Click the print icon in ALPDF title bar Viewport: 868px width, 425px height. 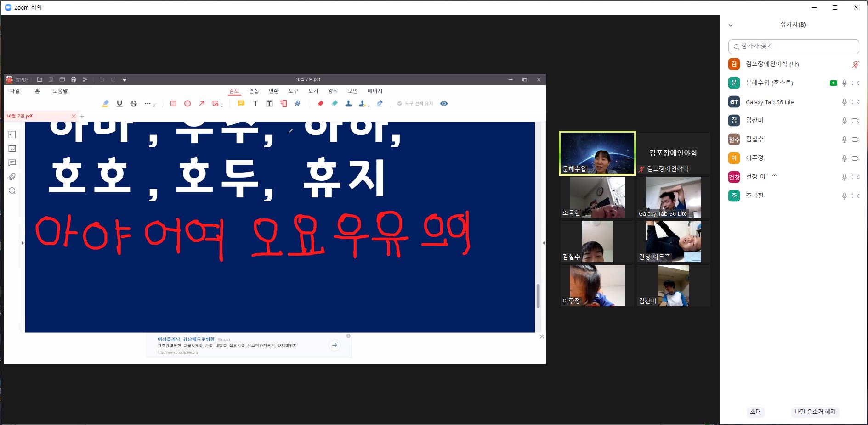(x=73, y=79)
